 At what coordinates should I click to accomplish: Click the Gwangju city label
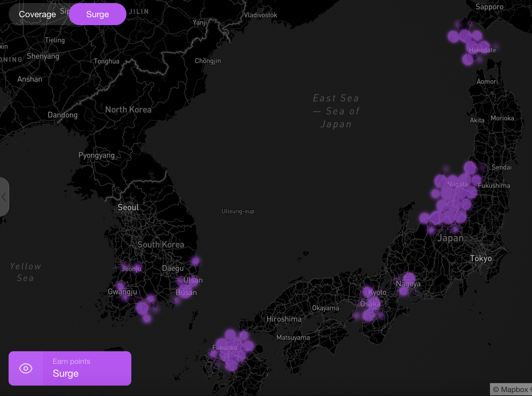(122, 292)
